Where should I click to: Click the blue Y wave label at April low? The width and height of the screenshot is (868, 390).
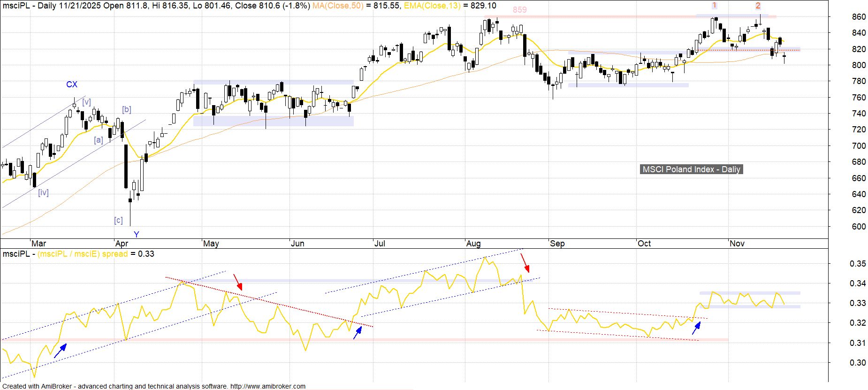coord(137,235)
